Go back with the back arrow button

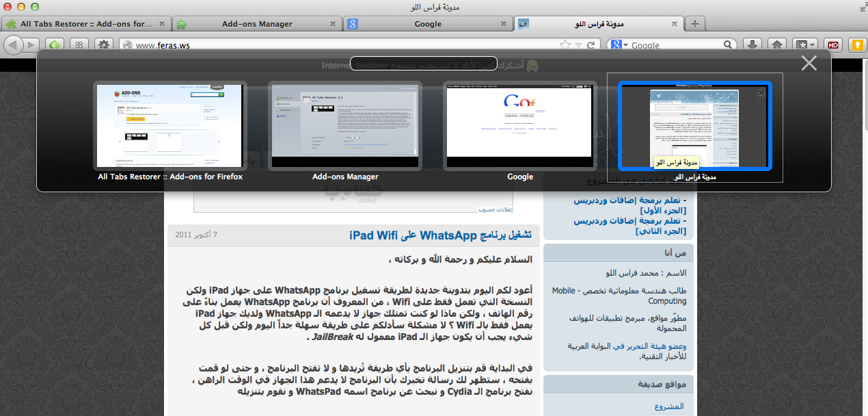[x=14, y=45]
